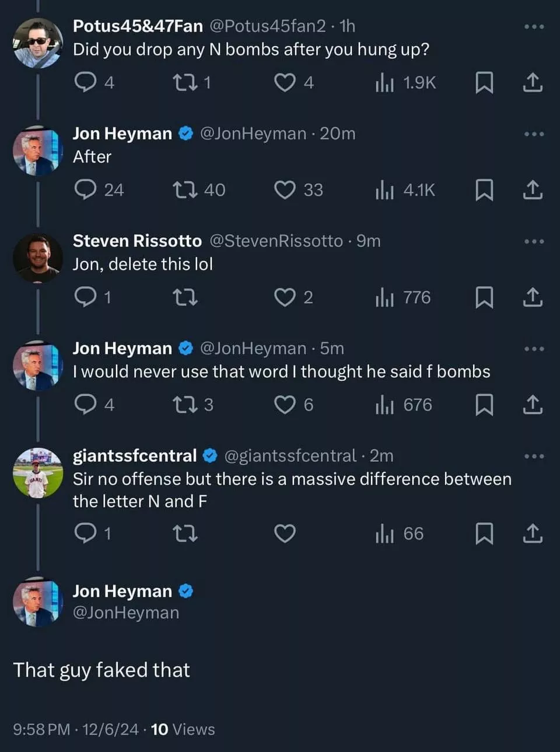Like Steven Rissotto's "delete this lol" tweet

285,297
